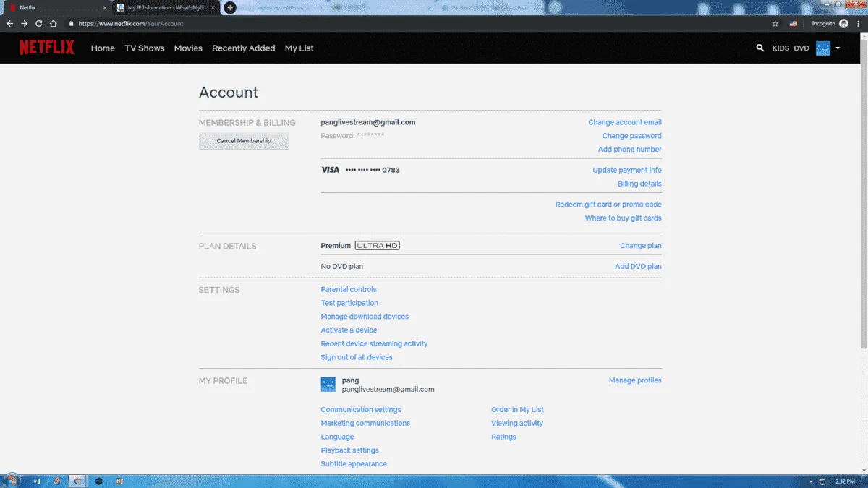This screenshot has width=868, height=488.
Task: Open My List in navigation
Action: (x=299, y=48)
